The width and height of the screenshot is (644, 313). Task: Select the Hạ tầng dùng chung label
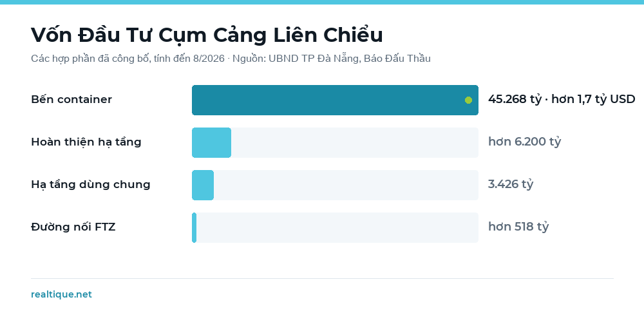coord(91,184)
